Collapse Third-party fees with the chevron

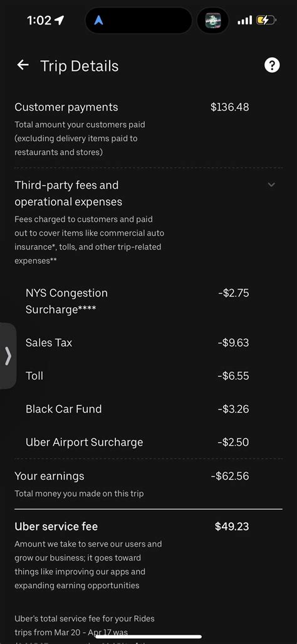point(271,185)
